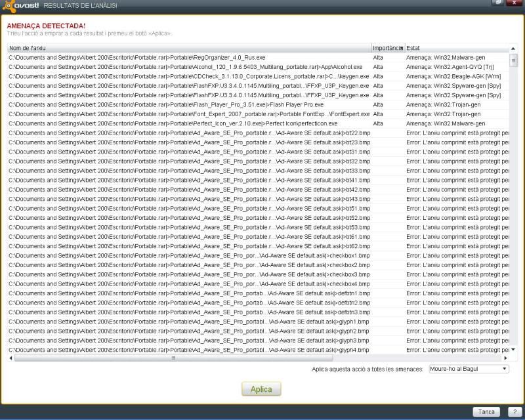Click the Tanca button
Viewport: 525px width, 420px height.
tap(486, 411)
